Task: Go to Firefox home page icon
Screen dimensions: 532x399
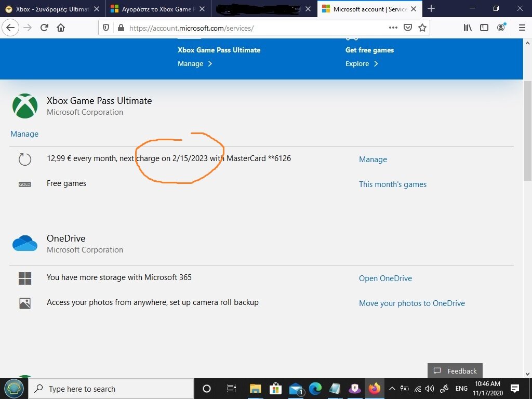Action: pos(61,28)
